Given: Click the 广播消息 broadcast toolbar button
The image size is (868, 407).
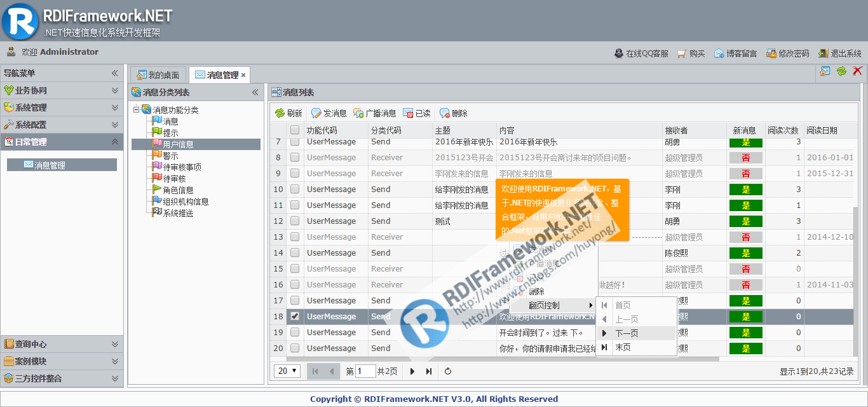Looking at the screenshot, I should click(x=375, y=113).
